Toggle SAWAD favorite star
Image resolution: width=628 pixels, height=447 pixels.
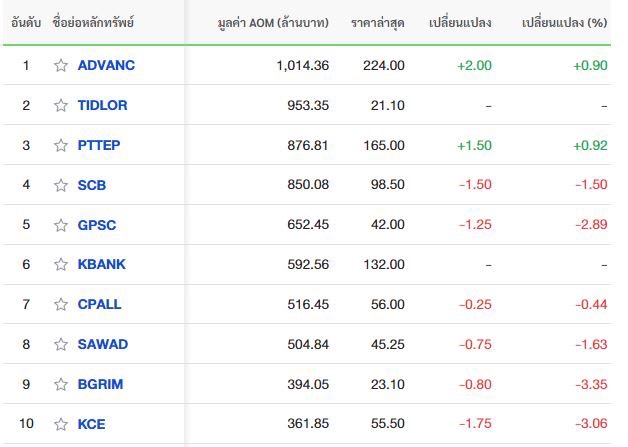61,344
